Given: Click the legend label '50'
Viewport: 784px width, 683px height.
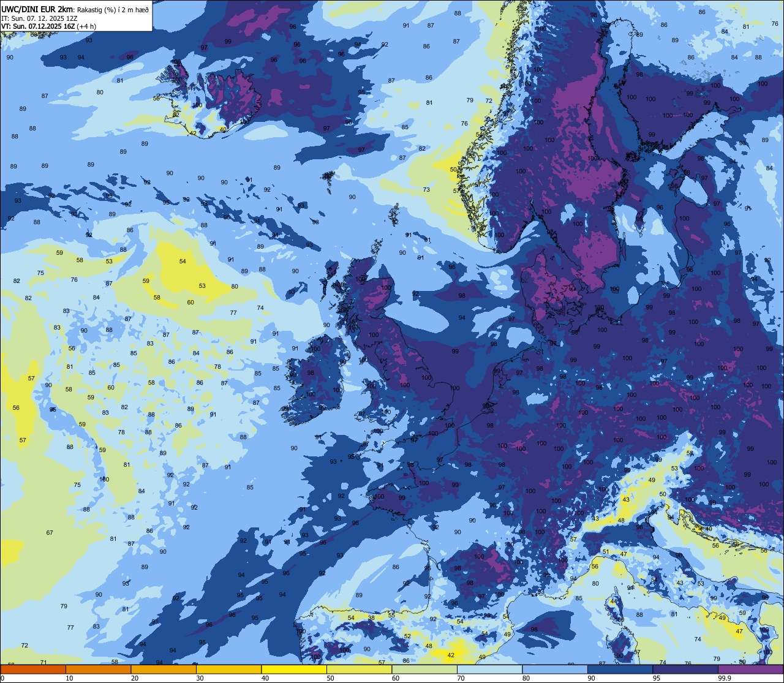Looking at the screenshot, I should pos(330,678).
